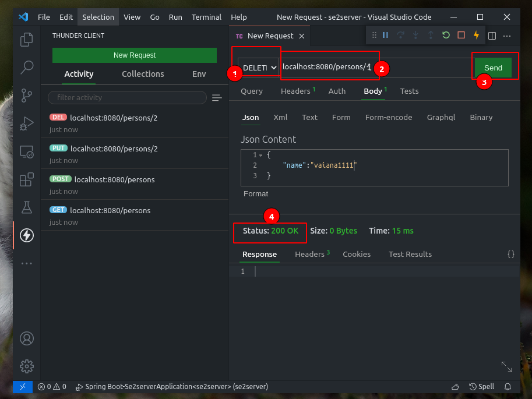
Task: Select the Xml body type
Action: point(280,118)
